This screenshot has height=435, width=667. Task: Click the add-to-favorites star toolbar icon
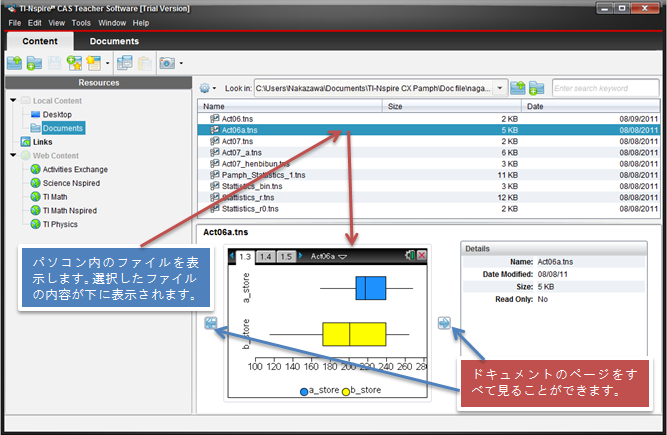74,63
